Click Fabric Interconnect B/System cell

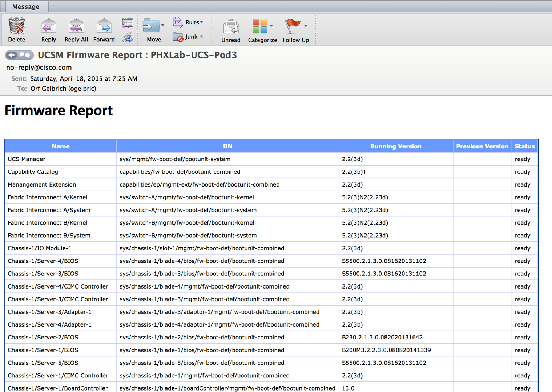point(61,235)
